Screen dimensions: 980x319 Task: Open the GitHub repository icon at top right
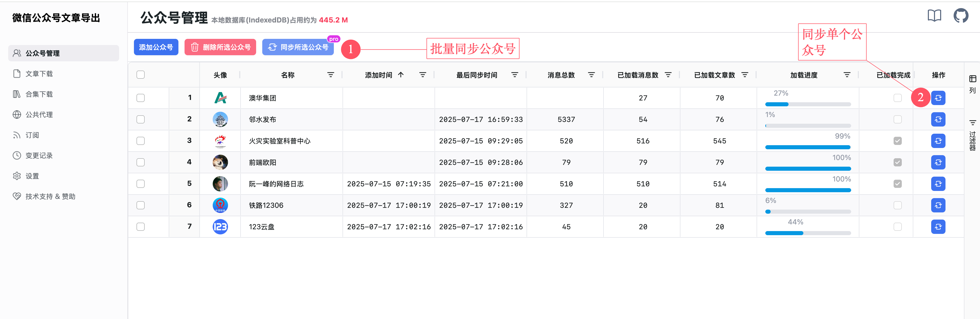coord(961,16)
